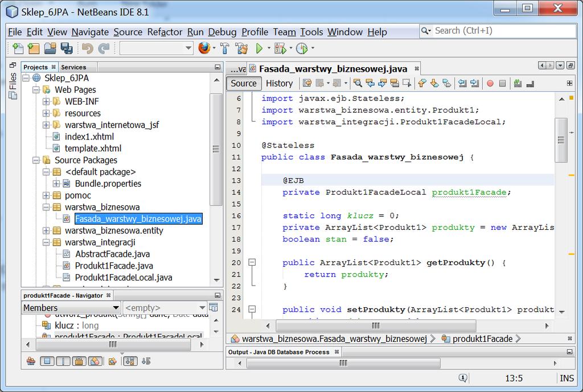Click the Undo arrow icon
Screen dimensions: 583x392
coord(88,48)
